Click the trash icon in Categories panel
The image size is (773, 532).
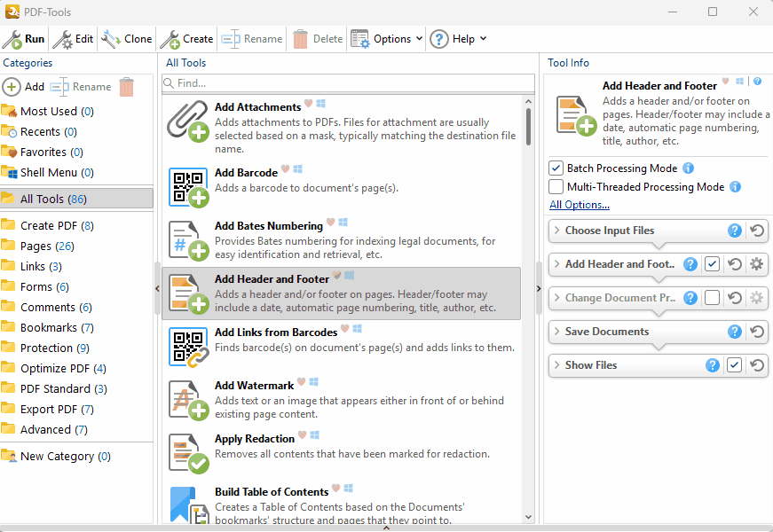point(127,87)
